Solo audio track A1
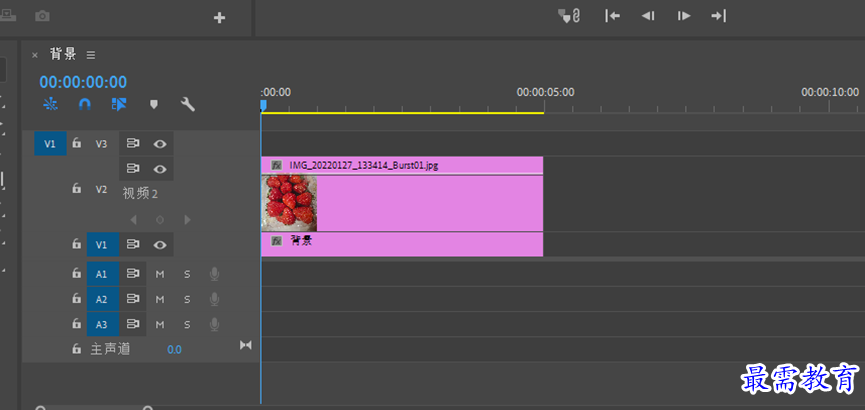This screenshot has width=865, height=410. [187, 274]
